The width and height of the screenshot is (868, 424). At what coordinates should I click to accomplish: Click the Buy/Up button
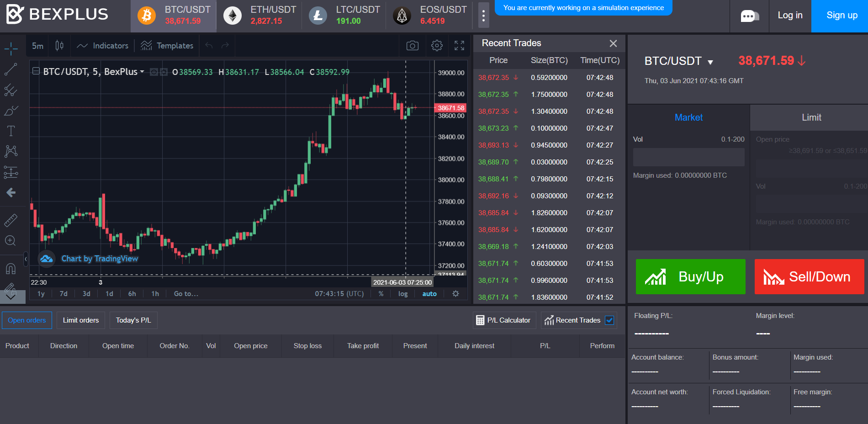[x=691, y=277]
